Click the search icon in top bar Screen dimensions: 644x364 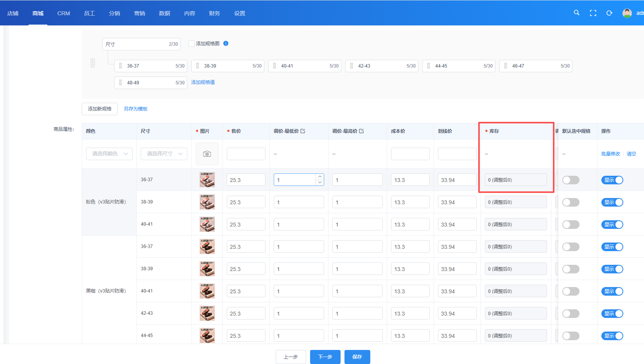(x=576, y=13)
